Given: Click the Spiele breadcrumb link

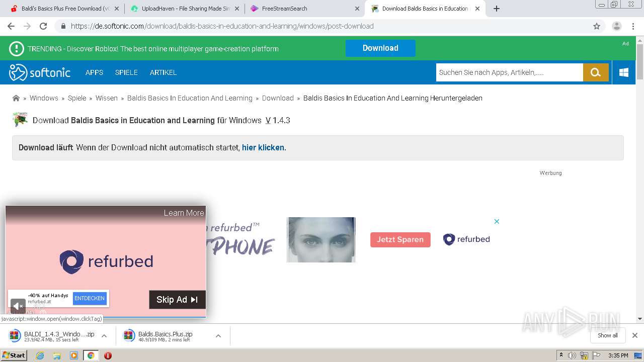Looking at the screenshot, I should pyautogui.click(x=77, y=98).
